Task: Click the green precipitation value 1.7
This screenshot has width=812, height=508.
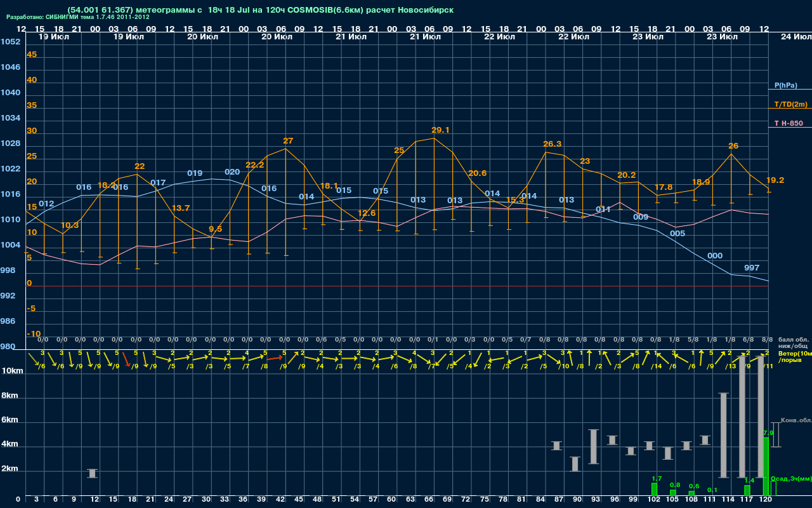Action: (x=657, y=479)
